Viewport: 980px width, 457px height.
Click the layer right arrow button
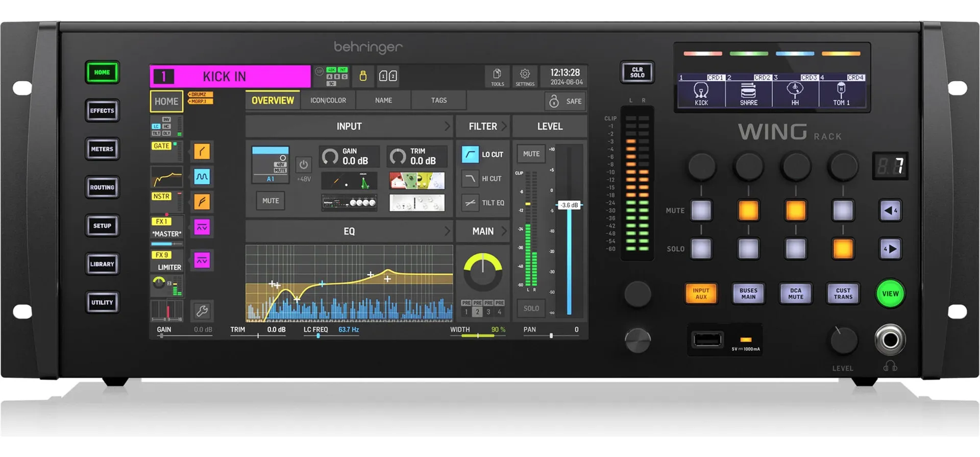891,249
